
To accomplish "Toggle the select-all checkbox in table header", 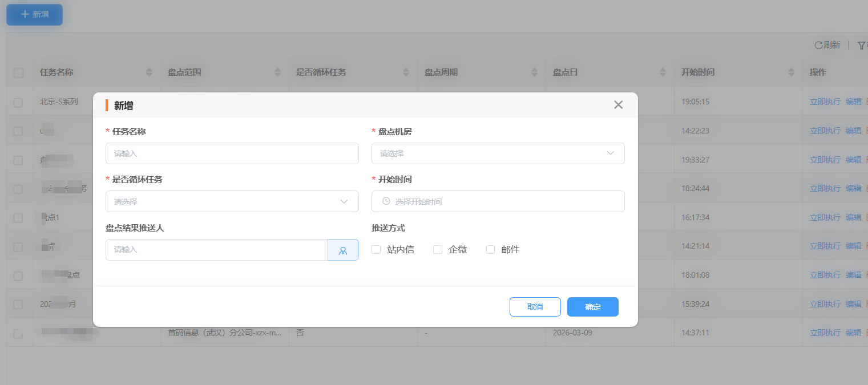I will coord(18,72).
